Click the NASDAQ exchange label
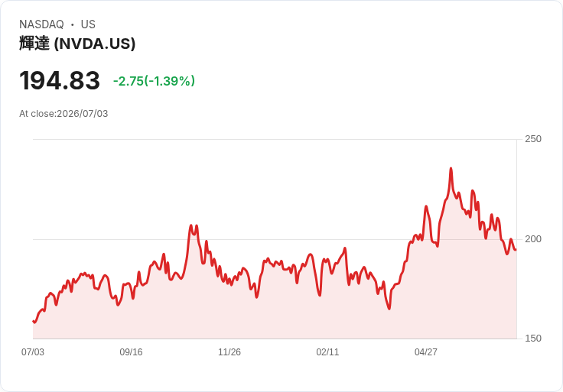The image size is (563, 392). coord(41,24)
